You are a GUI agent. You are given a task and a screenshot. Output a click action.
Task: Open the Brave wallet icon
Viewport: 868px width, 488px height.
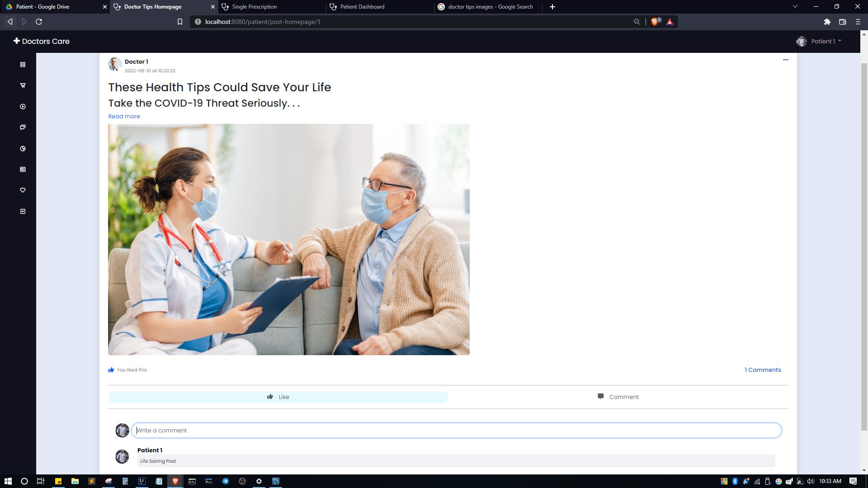pos(843,22)
